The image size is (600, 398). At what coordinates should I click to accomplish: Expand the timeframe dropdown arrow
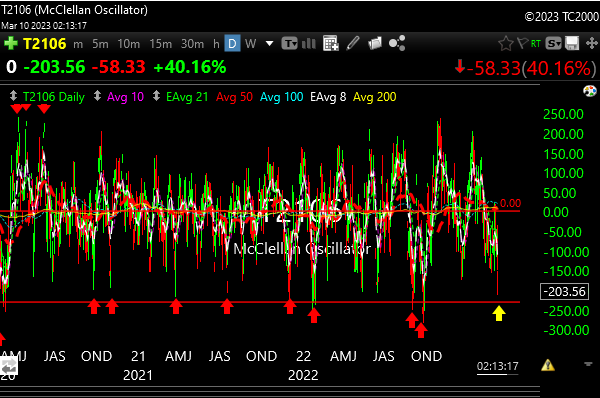(x=269, y=44)
